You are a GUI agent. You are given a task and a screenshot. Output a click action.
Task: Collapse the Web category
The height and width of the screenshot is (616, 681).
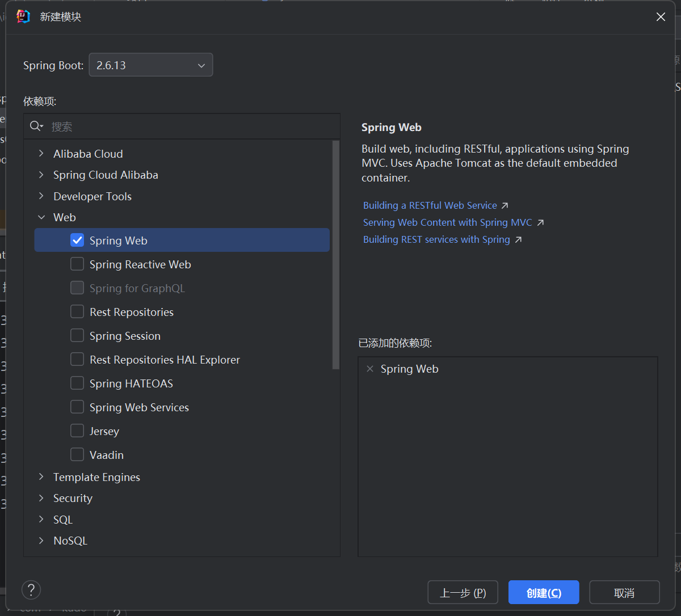[41, 217]
